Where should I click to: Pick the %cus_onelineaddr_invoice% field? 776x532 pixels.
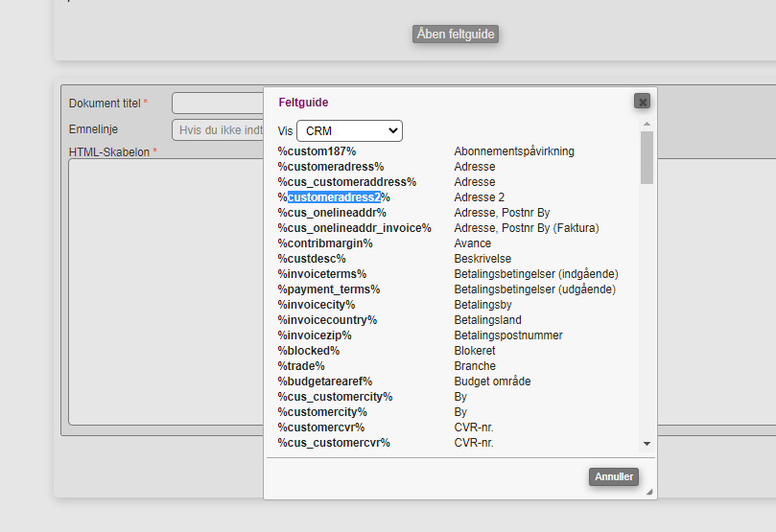tap(354, 228)
